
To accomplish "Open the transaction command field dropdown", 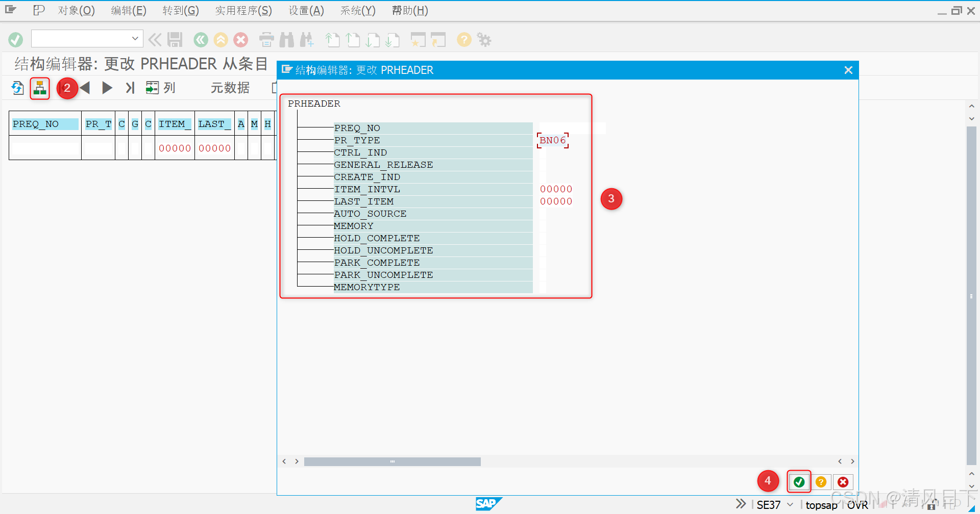I will 135,38.
